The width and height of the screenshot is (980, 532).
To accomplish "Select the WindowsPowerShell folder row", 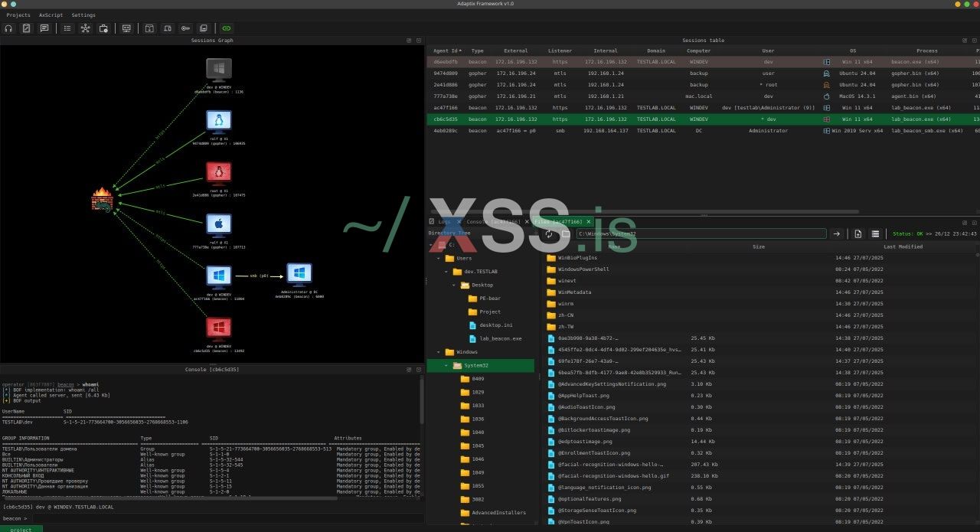I will point(761,269).
